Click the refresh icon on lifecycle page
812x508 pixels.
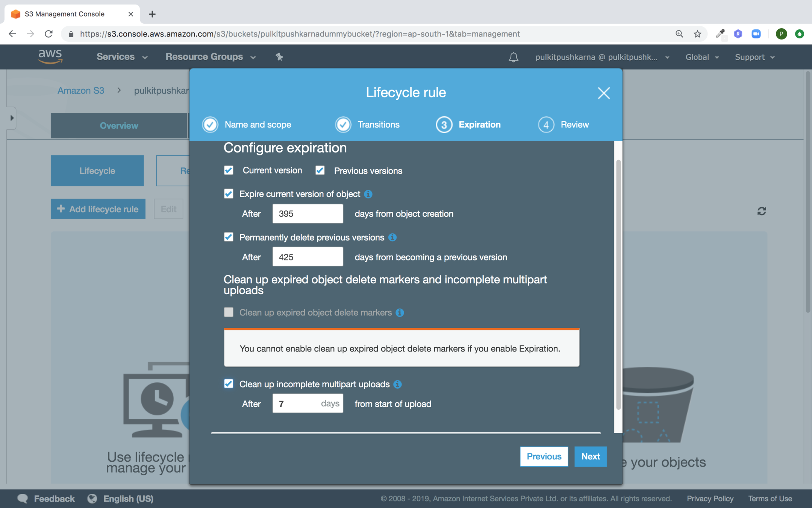[762, 211]
